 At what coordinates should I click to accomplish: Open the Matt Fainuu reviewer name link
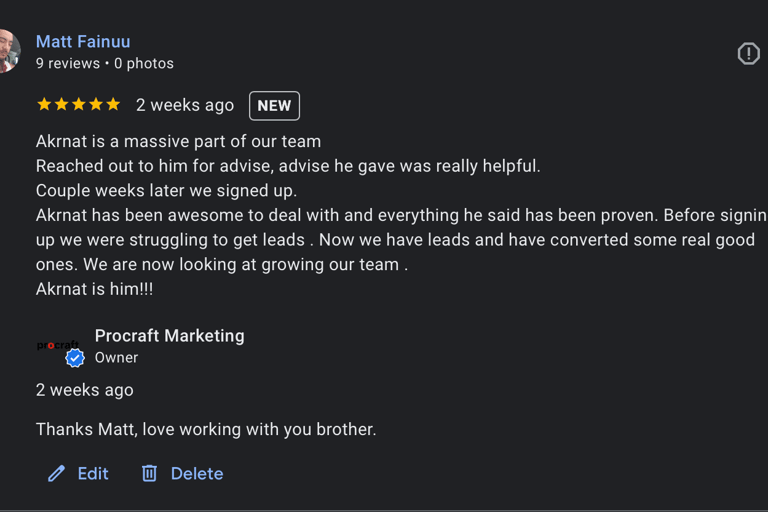83,42
